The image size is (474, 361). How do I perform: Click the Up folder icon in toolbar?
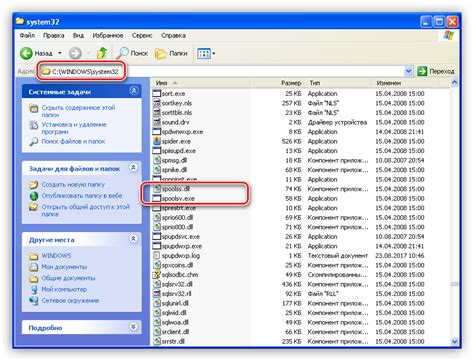pos(102,53)
